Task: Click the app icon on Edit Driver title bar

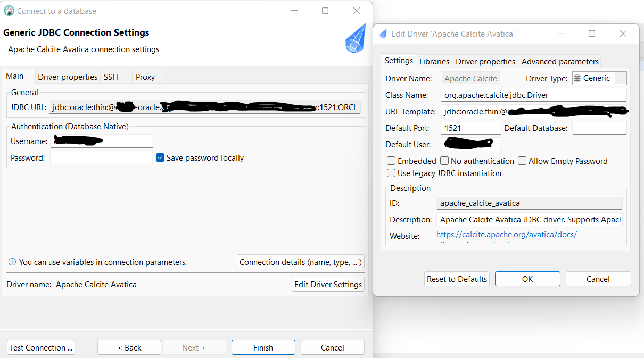Action: pos(383,33)
